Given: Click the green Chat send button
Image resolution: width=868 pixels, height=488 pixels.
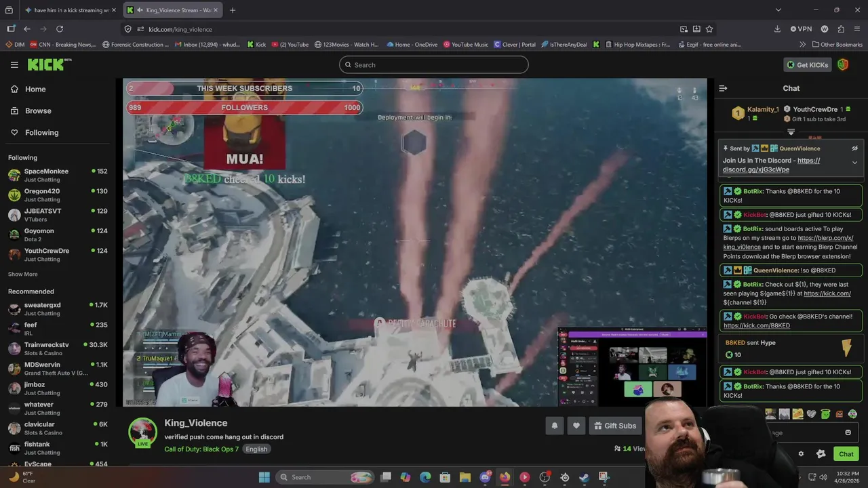Looking at the screenshot, I should click(x=846, y=454).
